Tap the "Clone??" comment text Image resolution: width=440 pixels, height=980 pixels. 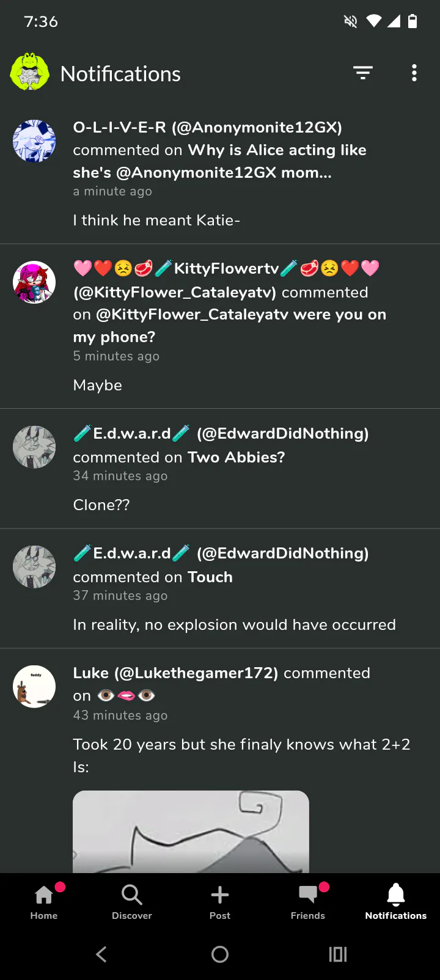tap(101, 505)
